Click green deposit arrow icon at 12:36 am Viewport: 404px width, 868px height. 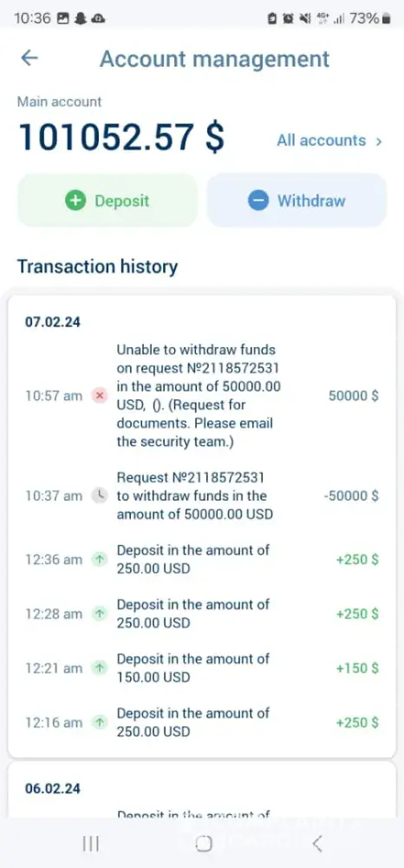(100, 559)
